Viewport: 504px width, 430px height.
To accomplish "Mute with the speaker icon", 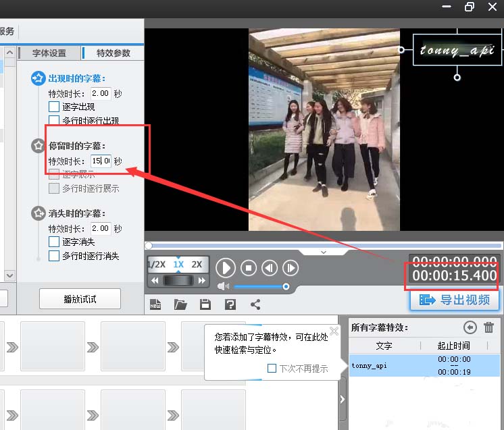I will coord(223,286).
